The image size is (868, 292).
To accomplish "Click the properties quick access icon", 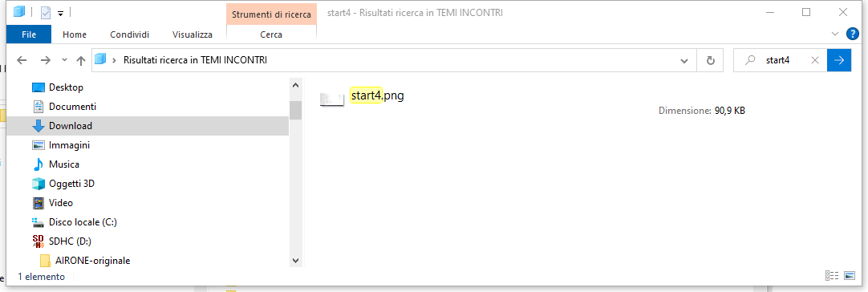I will 46,12.
